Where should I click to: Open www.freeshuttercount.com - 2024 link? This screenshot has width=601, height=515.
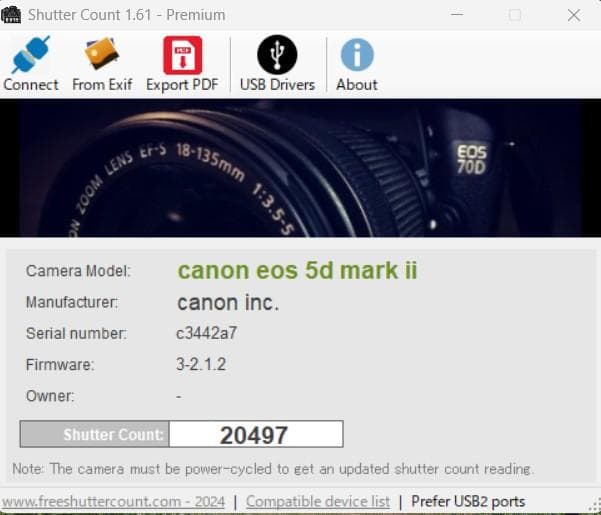[113, 501]
